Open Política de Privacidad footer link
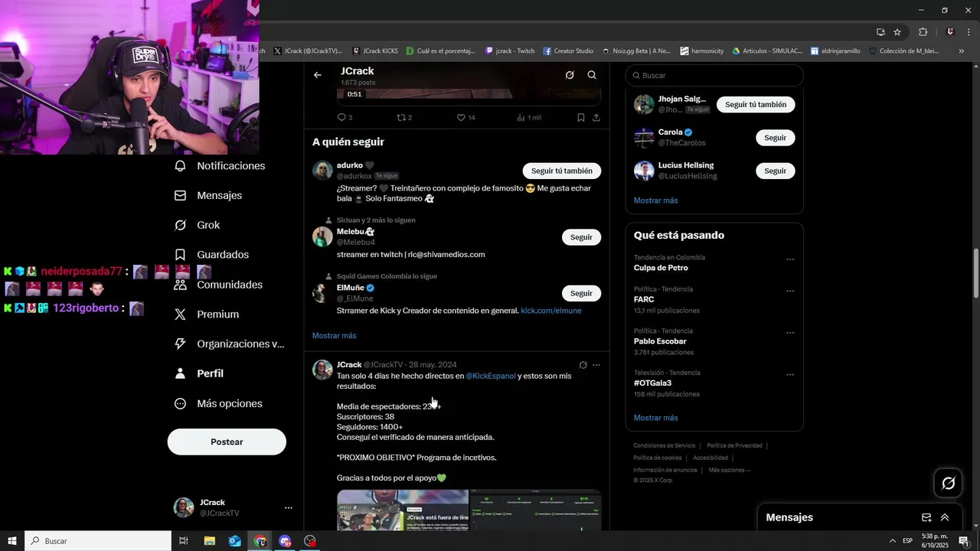This screenshot has width=980, height=551. click(734, 445)
